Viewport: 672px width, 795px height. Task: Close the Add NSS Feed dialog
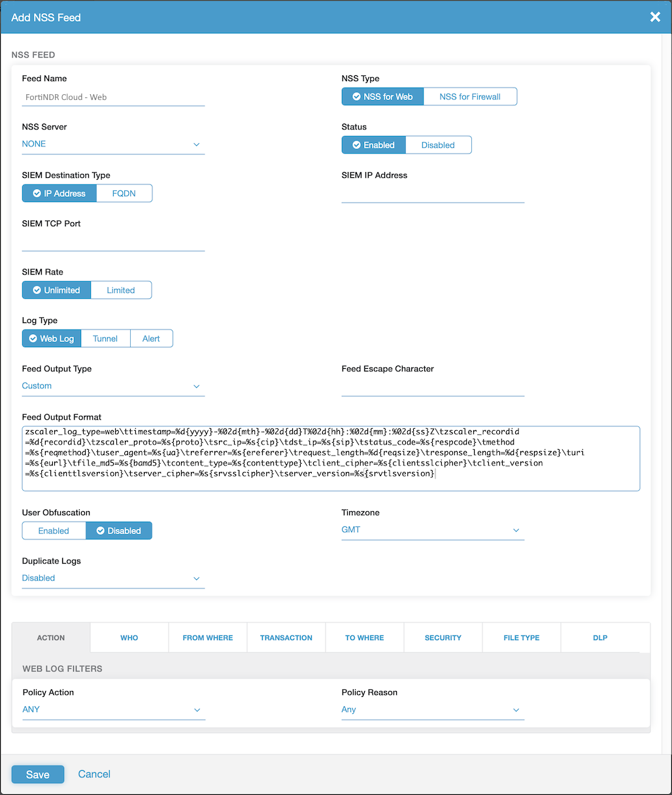[x=655, y=17]
